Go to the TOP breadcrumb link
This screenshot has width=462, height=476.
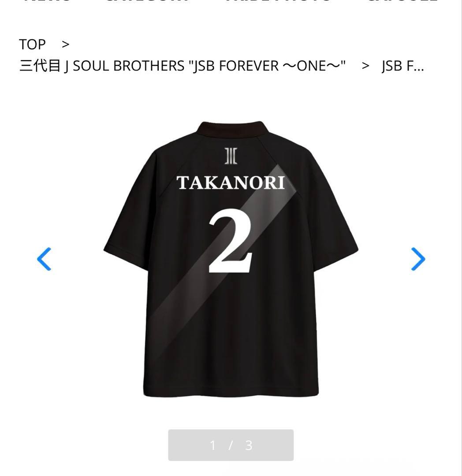[x=32, y=45]
